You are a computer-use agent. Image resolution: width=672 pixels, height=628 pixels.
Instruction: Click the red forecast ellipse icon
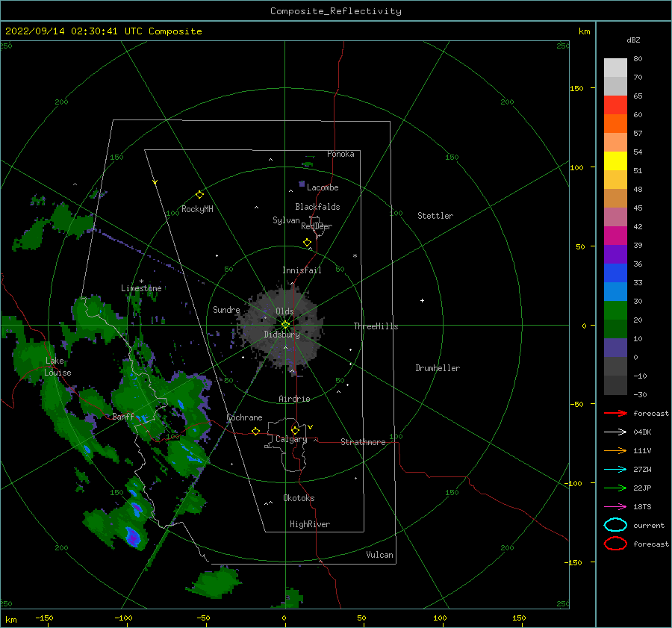615,544
